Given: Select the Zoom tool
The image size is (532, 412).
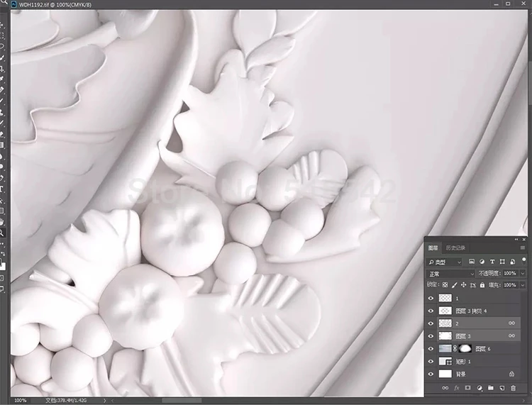Looking at the screenshot, I should tap(1, 233).
